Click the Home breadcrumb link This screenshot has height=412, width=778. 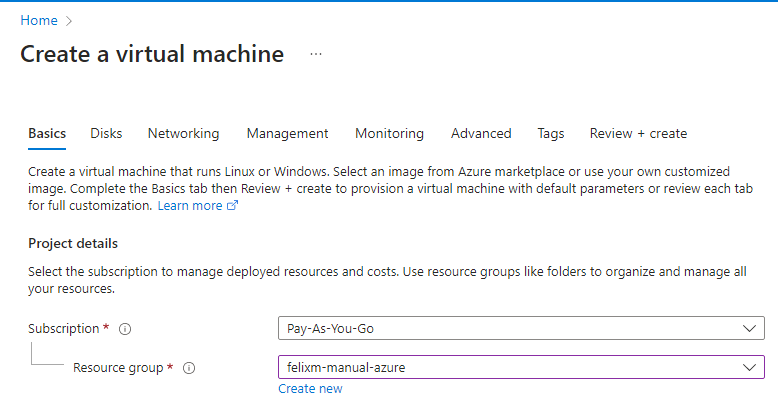pos(39,20)
